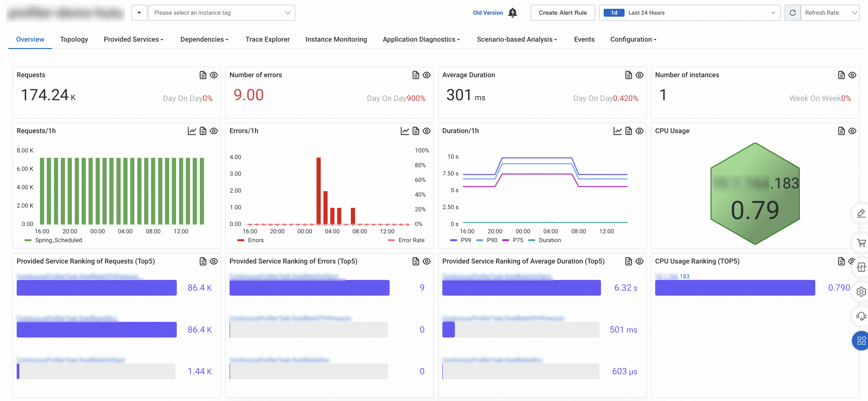Expand the Dependencies menu
868x401 pixels.
point(204,39)
